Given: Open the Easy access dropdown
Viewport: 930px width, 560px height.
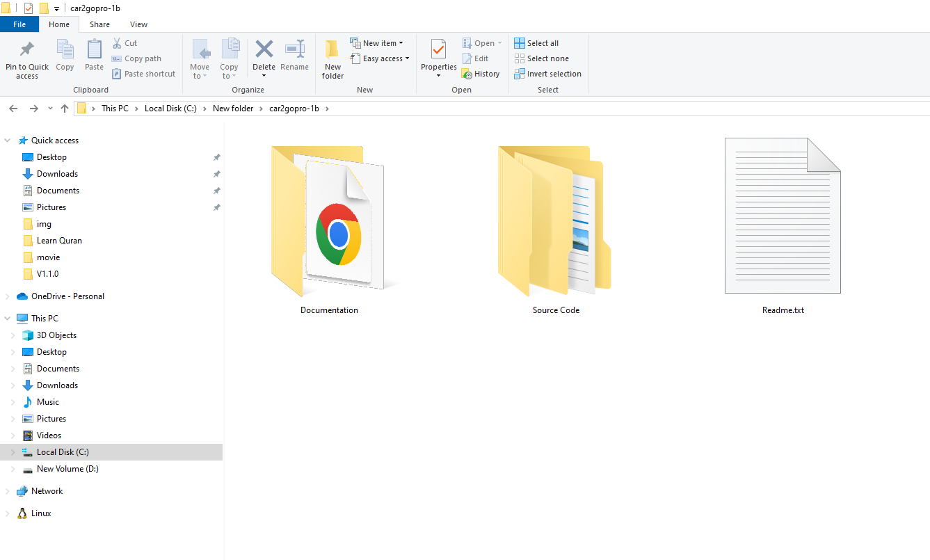Looking at the screenshot, I should [x=379, y=58].
